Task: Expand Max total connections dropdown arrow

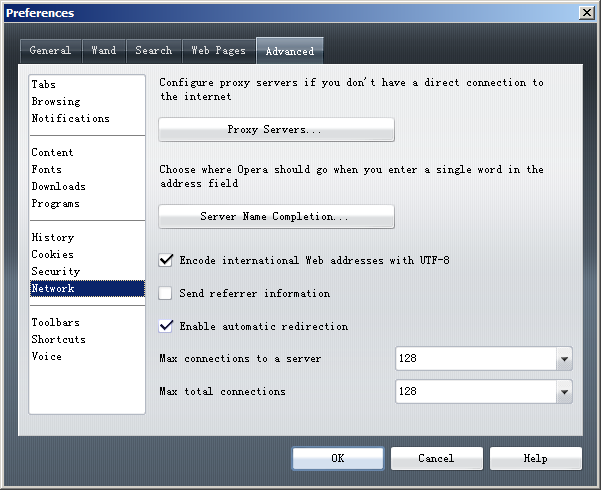Action: click(564, 392)
